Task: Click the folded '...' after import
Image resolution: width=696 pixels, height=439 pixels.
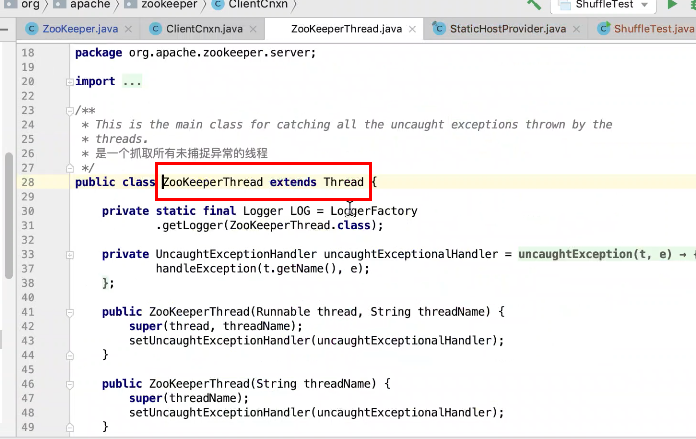Action: tap(132, 82)
